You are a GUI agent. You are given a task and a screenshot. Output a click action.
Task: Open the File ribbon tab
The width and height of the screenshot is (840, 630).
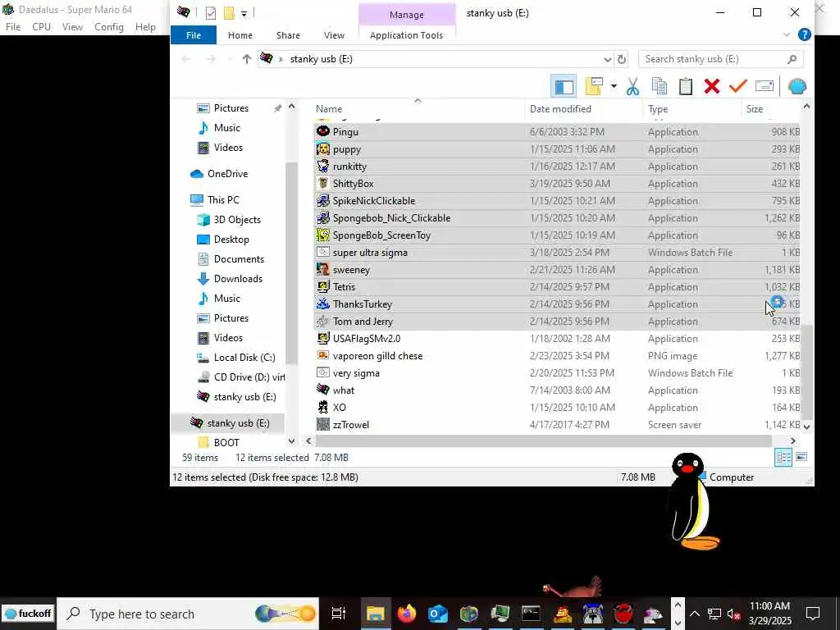click(194, 34)
